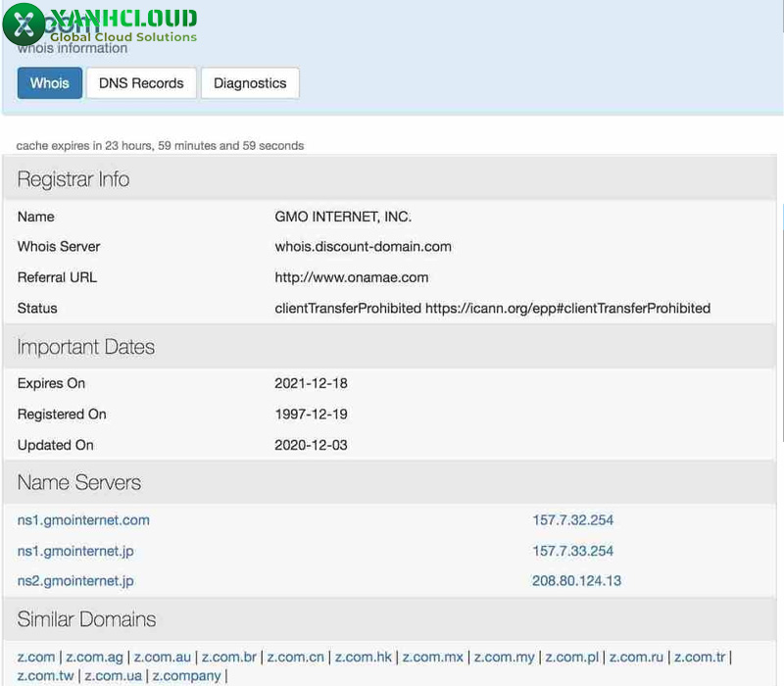The height and width of the screenshot is (686, 784).
Task: Open the z.com.tw similar domain
Action: 45,676
